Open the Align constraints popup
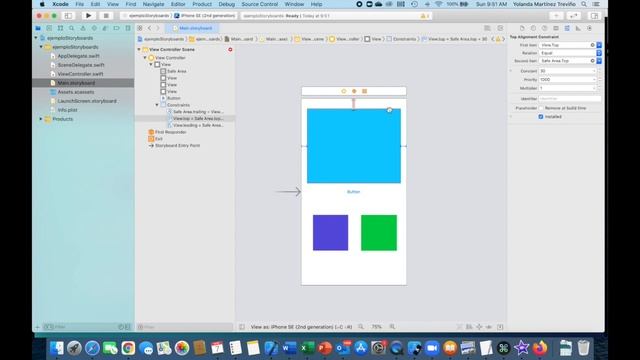The height and width of the screenshot is (360, 640). click(x=469, y=327)
